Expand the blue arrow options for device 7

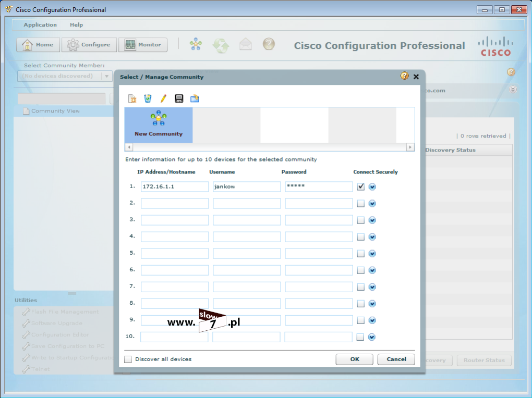(x=372, y=287)
